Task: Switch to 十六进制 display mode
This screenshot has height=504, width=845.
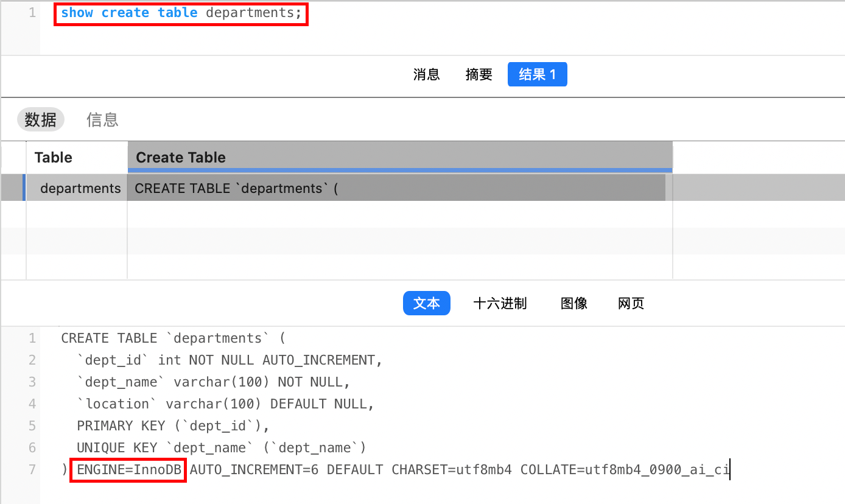Action: pos(500,303)
